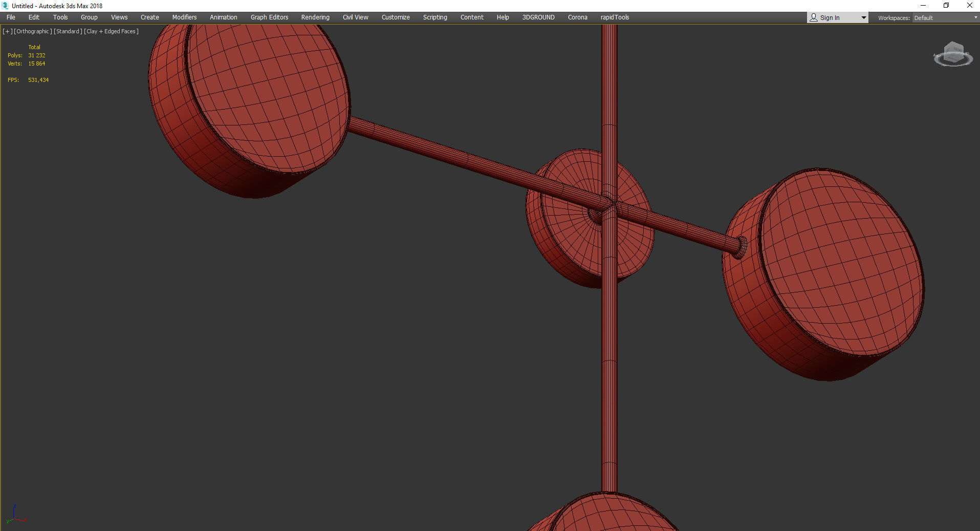Open the Modifiers menu
Screen dimensions: 980x531
[x=184, y=17]
